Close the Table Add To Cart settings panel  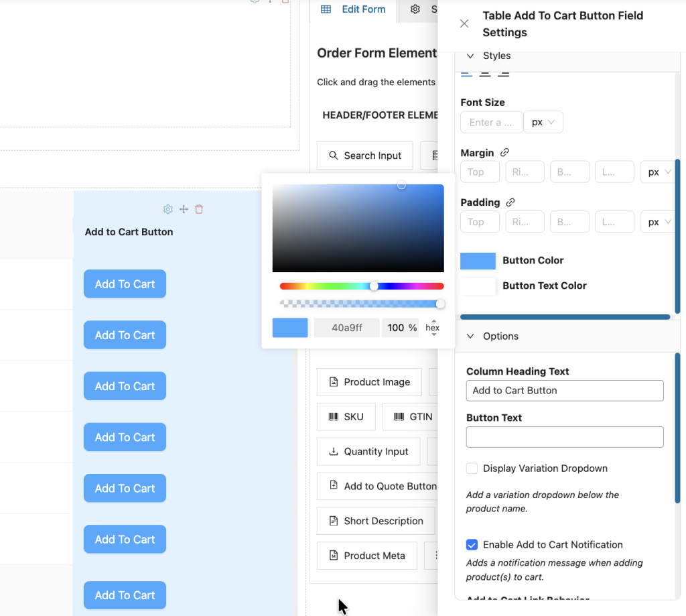point(464,23)
